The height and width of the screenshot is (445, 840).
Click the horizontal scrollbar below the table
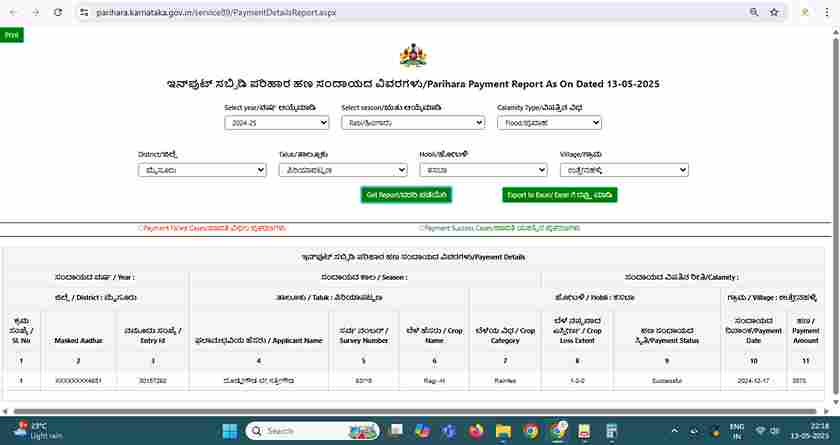(414, 411)
